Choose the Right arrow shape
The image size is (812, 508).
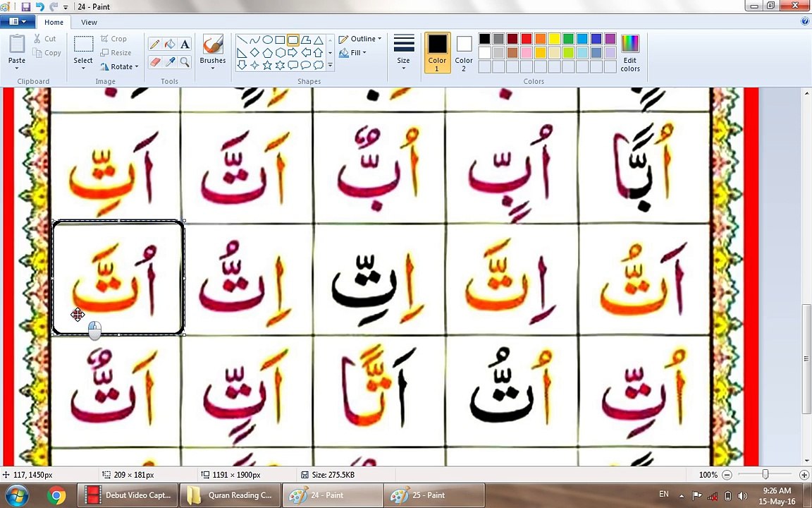(x=293, y=52)
